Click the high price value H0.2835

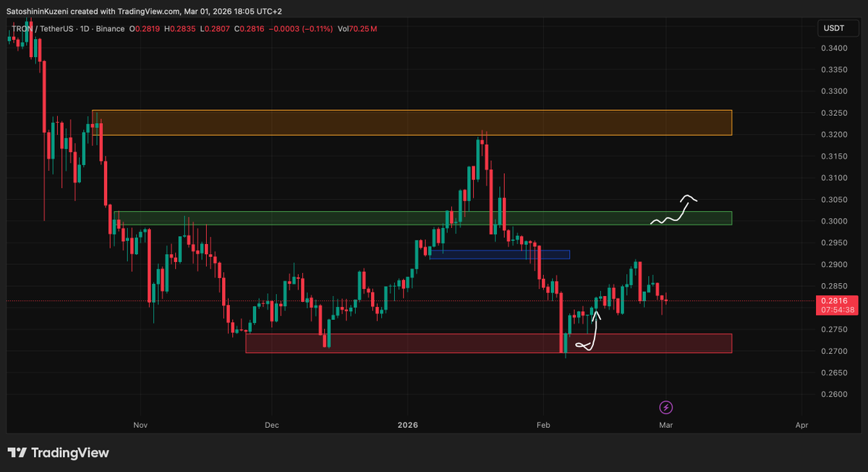181,29
